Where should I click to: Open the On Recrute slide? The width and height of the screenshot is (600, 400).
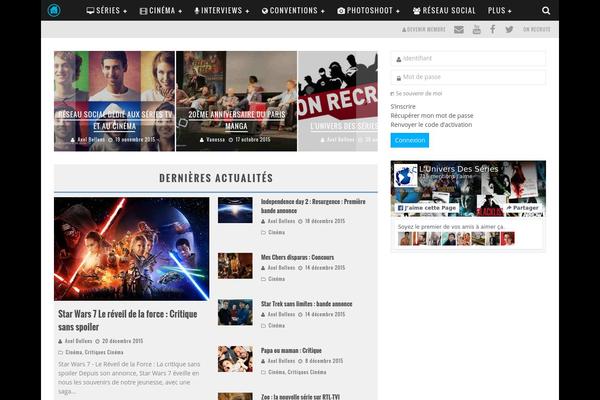tap(338, 101)
